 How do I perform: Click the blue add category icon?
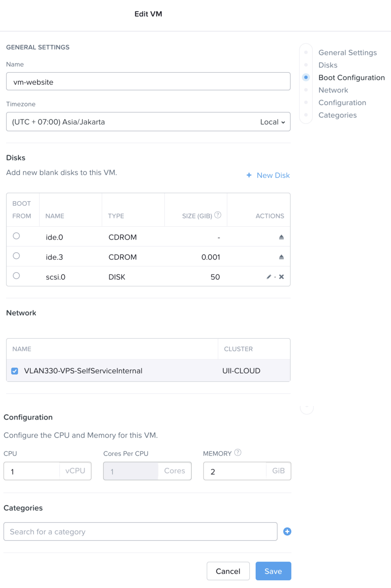(287, 532)
